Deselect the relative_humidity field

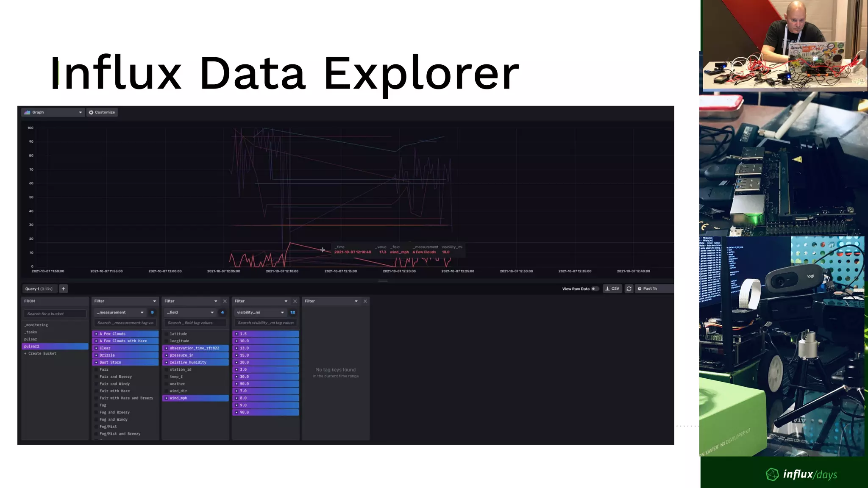click(195, 363)
